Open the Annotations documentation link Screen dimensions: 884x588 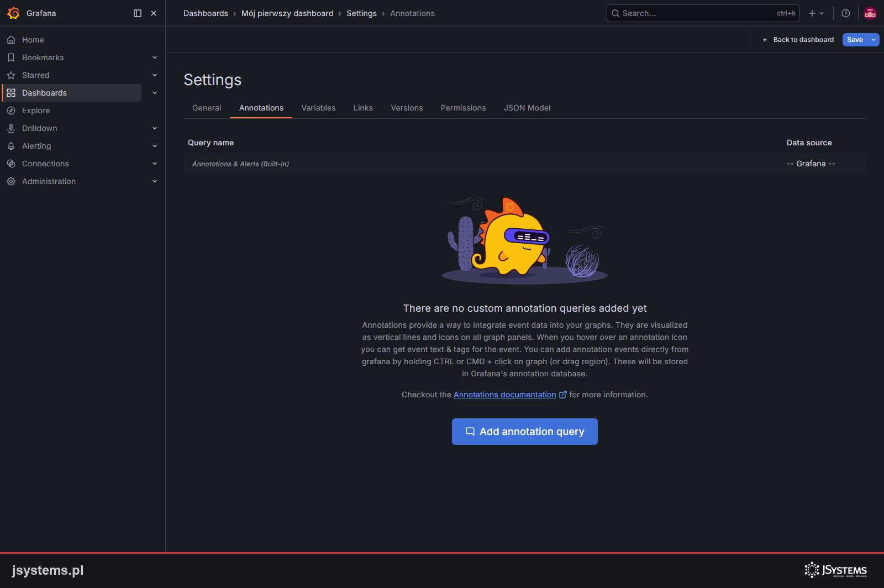pyautogui.click(x=505, y=395)
